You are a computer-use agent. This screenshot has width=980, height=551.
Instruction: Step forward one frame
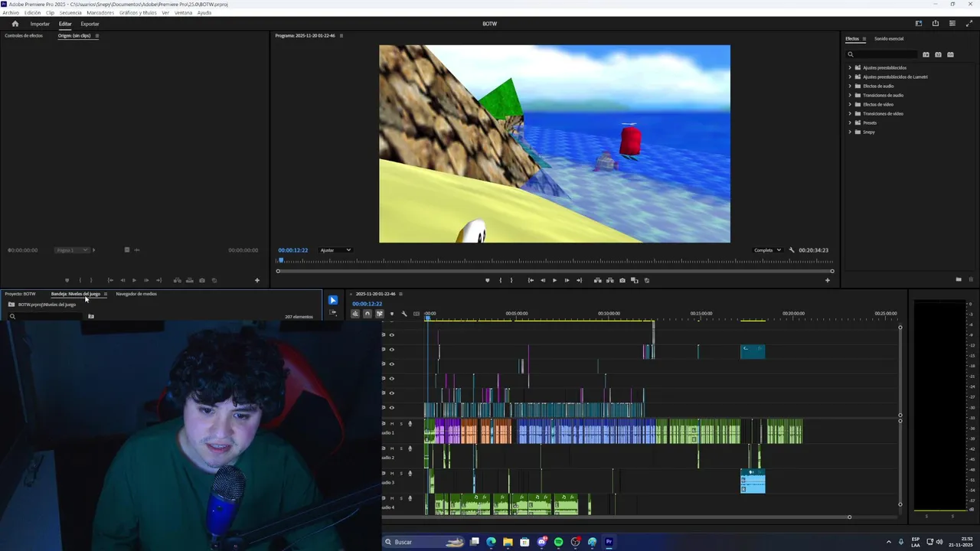pyautogui.click(x=567, y=280)
